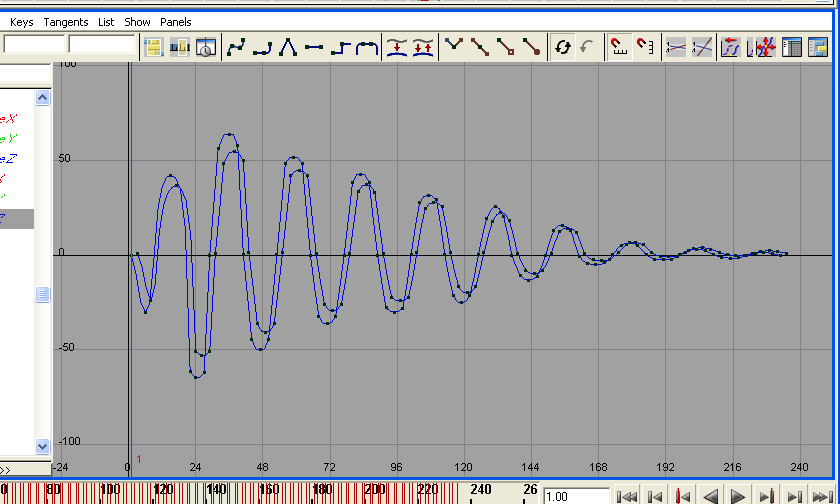The width and height of the screenshot is (840, 504).
Task: Disable Normalized curve display icon
Action: point(702,47)
